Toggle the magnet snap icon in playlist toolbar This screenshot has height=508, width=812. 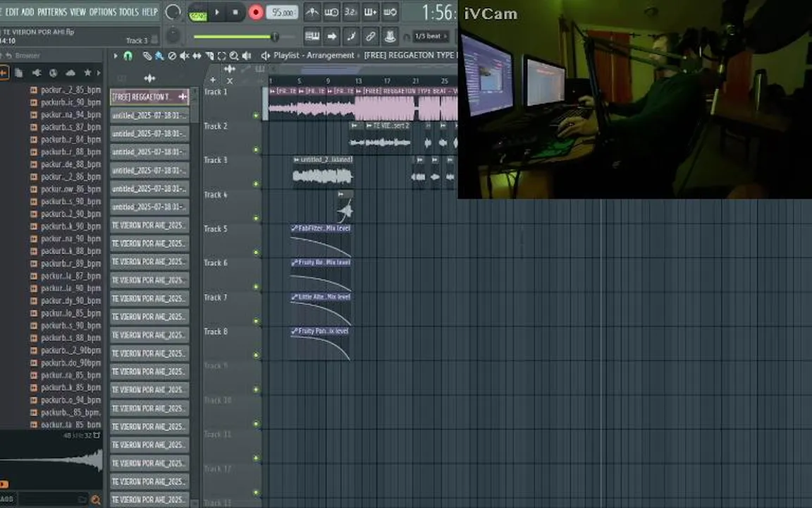128,56
